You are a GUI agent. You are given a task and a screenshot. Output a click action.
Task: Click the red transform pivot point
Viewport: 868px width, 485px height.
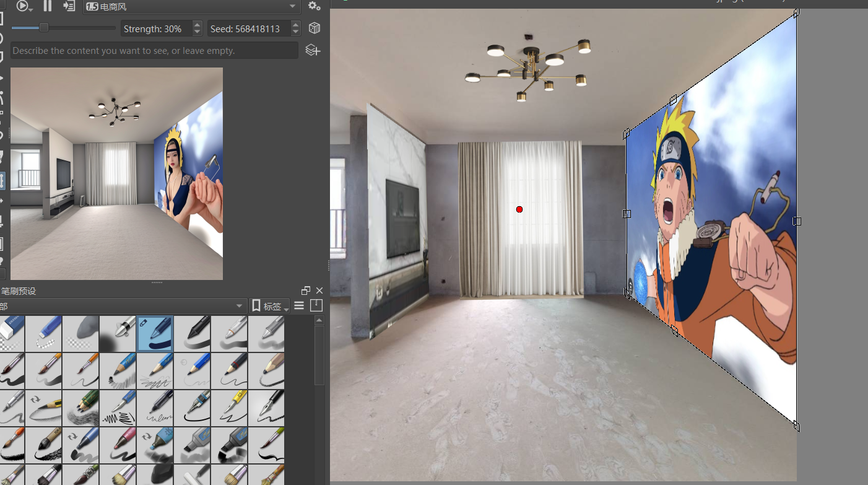[x=519, y=209]
